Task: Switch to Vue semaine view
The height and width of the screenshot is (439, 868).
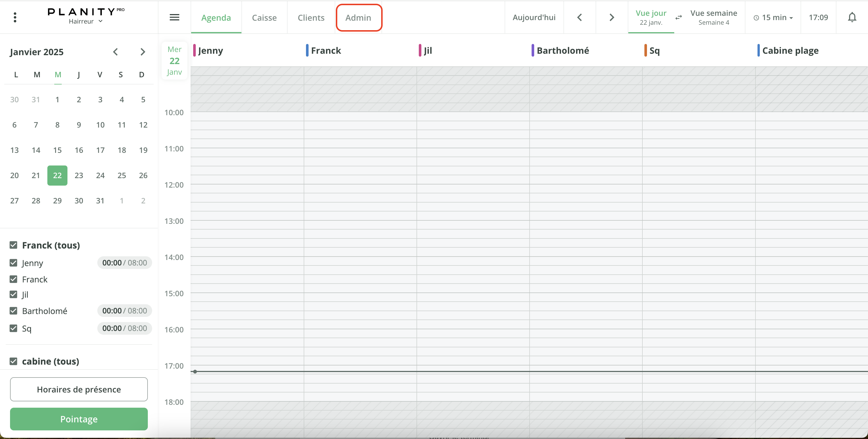Action: (x=713, y=17)
